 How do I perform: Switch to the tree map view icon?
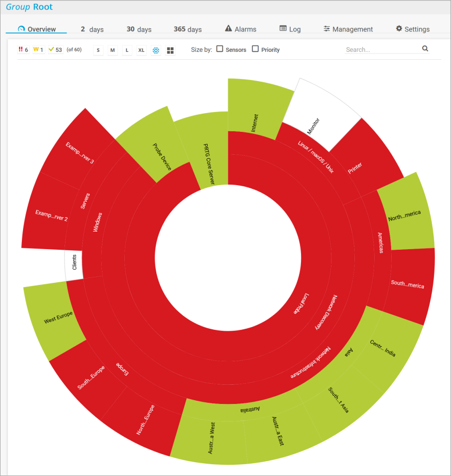(x=170, y=50)
